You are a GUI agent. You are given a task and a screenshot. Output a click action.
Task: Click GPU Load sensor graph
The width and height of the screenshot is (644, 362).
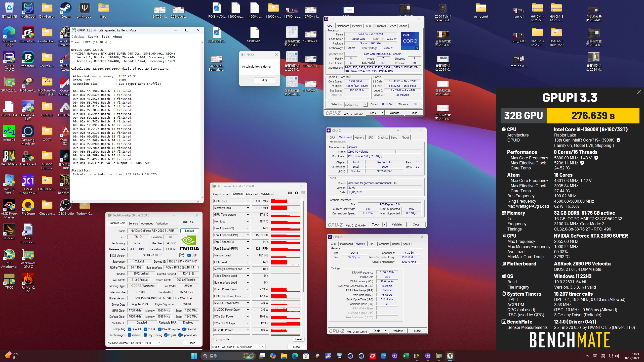tap(285, 262)
